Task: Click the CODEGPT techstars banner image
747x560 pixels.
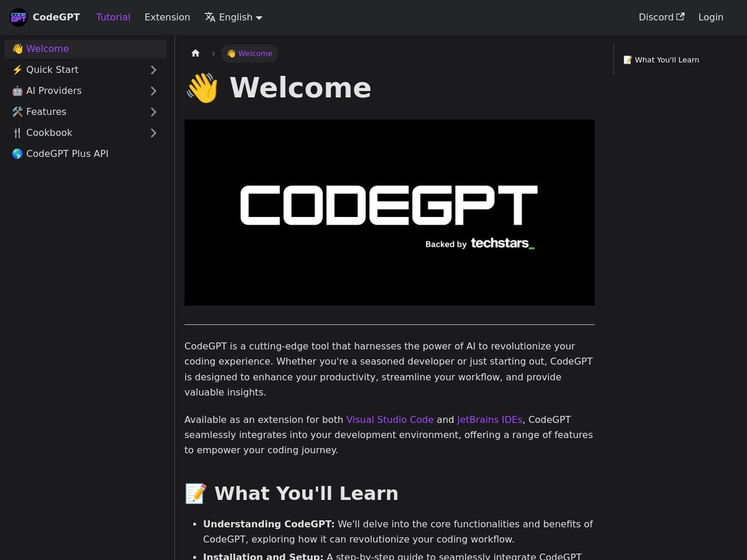Action: click(389, 212)
